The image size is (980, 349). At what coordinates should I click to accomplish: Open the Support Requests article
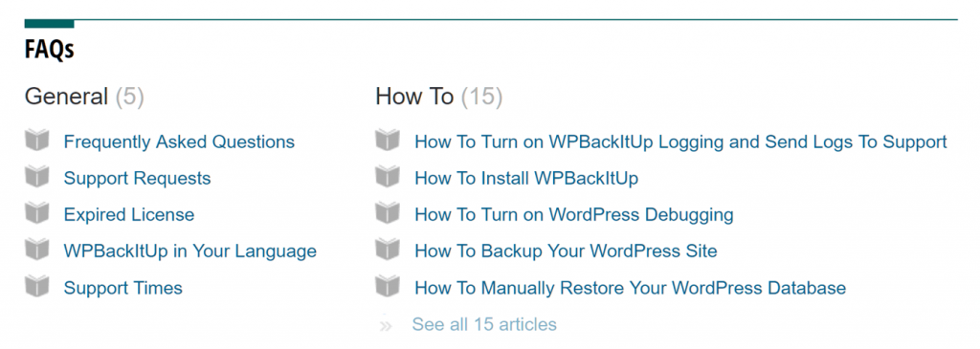coord(137,179)
